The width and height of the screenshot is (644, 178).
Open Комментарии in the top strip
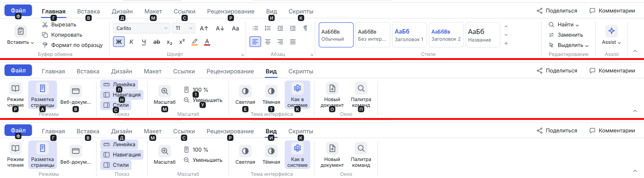(612, 11)
